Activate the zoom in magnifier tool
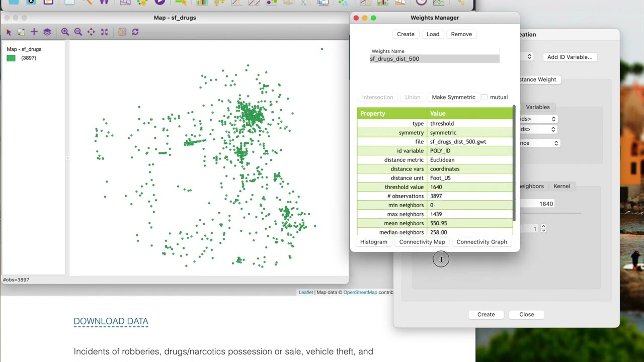Screen dimensions: 644x362 65,32
